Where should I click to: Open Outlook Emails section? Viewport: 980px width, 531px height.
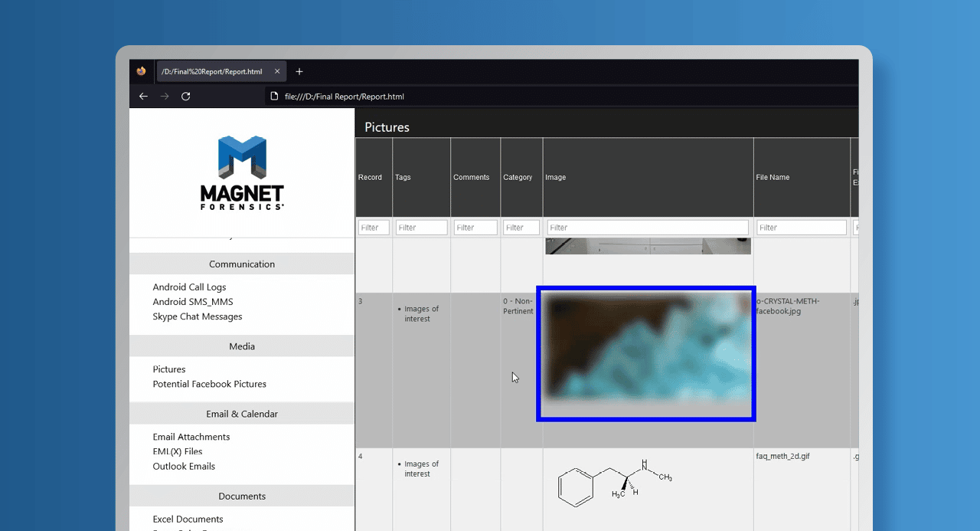(184, 466)
